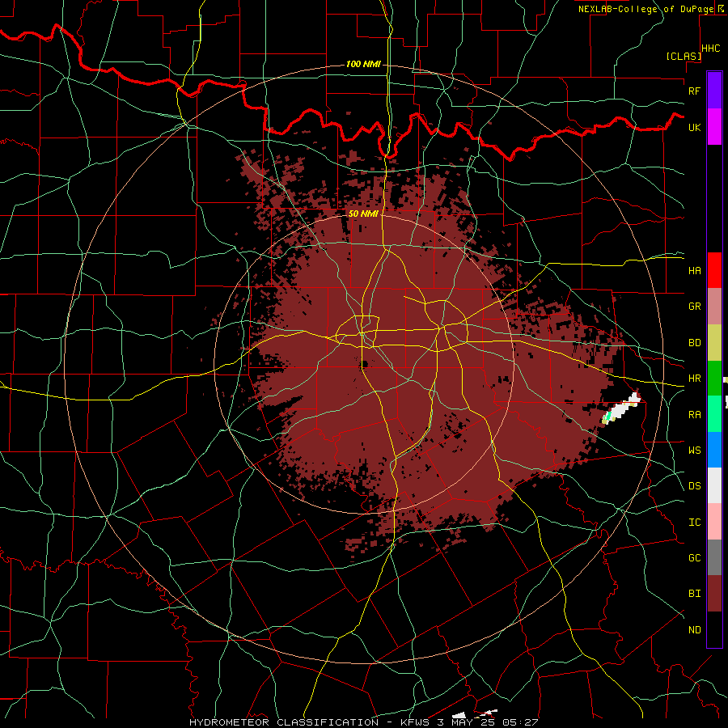Image resolution: width=728 pixels, height=728 pixels.
Task: Click the RA legend label
Action: [x=694, y=415]
